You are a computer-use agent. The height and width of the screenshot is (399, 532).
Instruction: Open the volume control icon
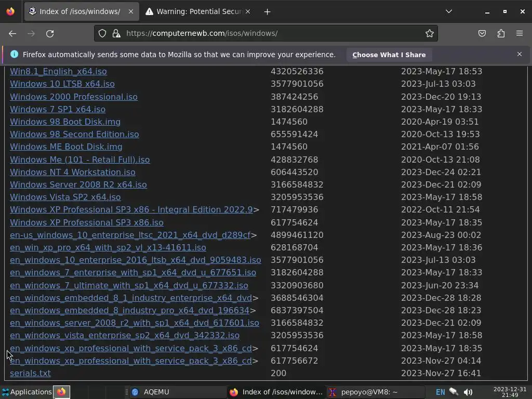click(x=468, y=392)
